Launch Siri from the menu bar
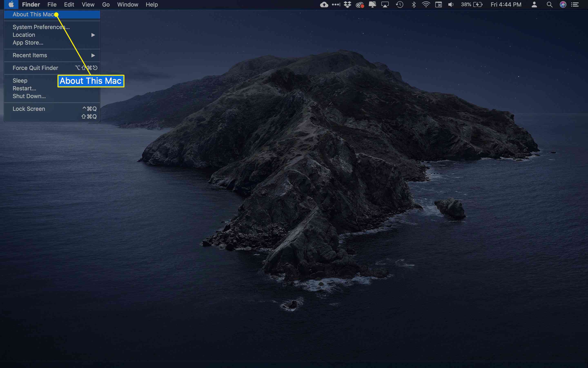The height and width of the screenshot is (368, 588). pos(563,5)
